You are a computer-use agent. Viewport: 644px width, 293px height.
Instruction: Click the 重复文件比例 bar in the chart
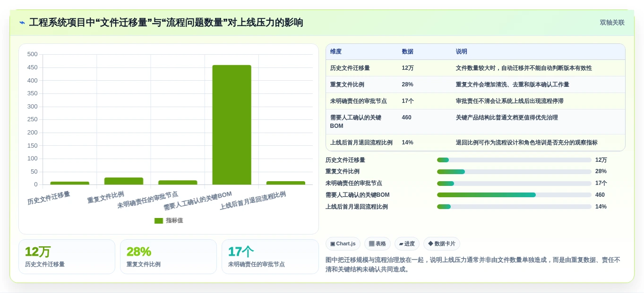[x=124, y=181]
